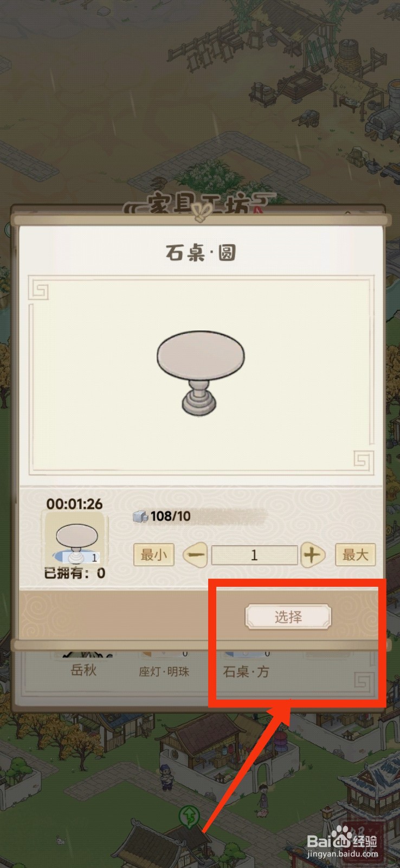Click the quantity field showing 1

click(x=254, y=556)
